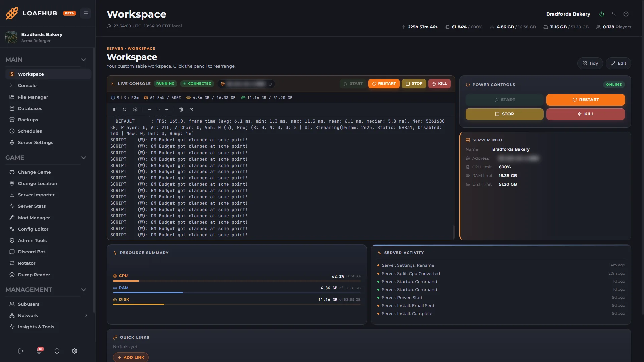Open the Discord Bot page
This screenshot has width=644, height=362.
click(x=48, y=252)
